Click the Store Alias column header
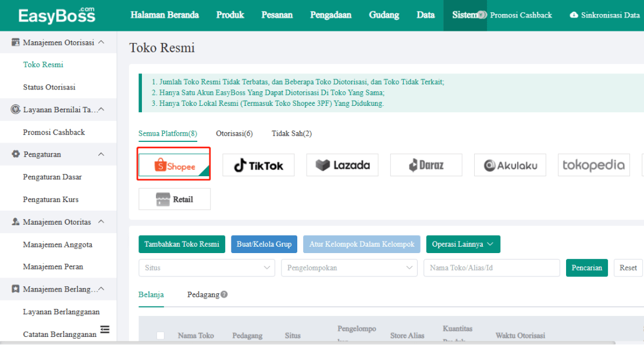 [407, 336]
